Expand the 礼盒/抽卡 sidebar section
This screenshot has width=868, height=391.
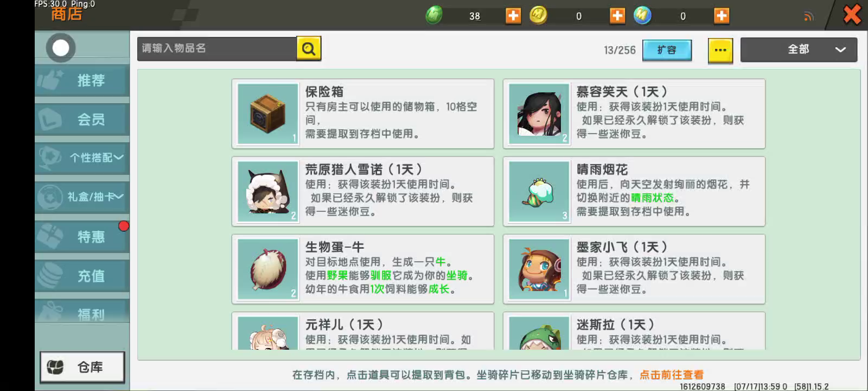coord(82,197)
